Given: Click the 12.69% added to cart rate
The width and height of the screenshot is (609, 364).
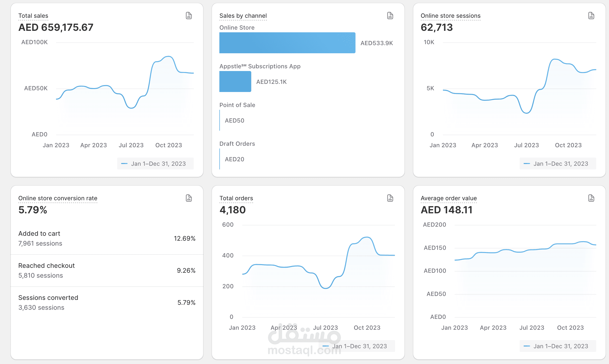Looking at the screenshot, I should [x=185, y=238].
